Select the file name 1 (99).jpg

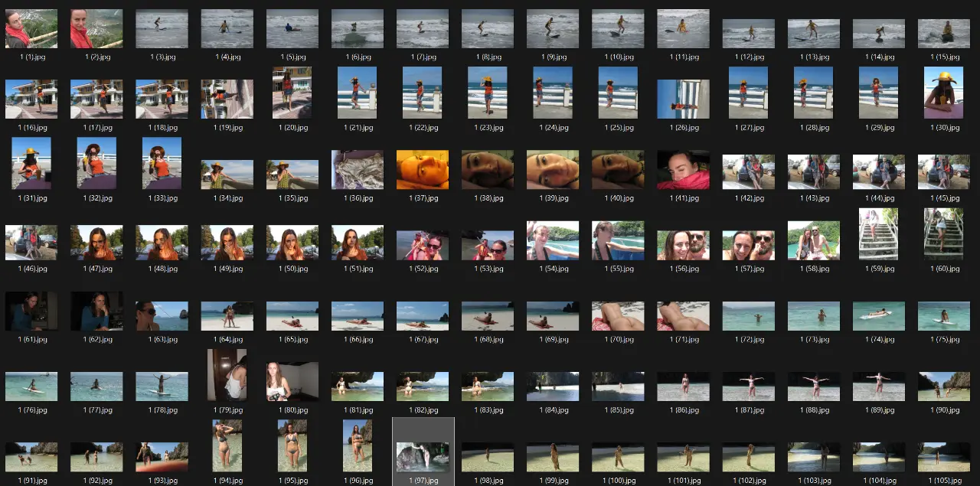[553, 480]
